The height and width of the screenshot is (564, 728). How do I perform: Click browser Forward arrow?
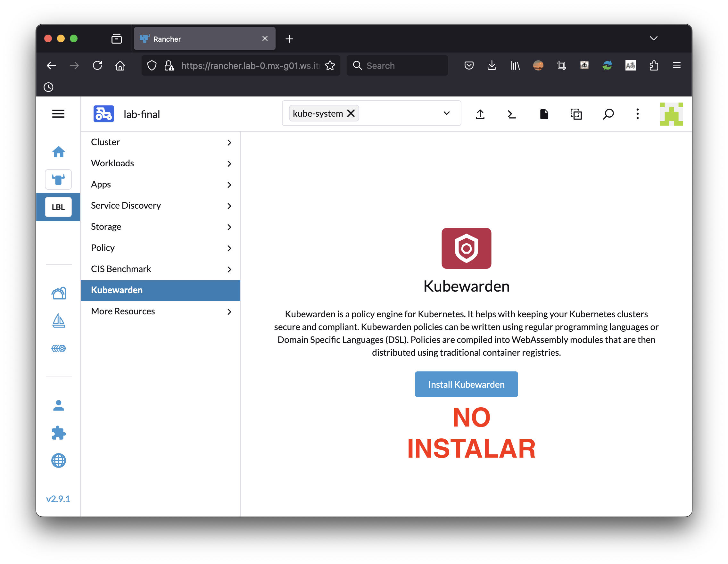pos(74,65)
